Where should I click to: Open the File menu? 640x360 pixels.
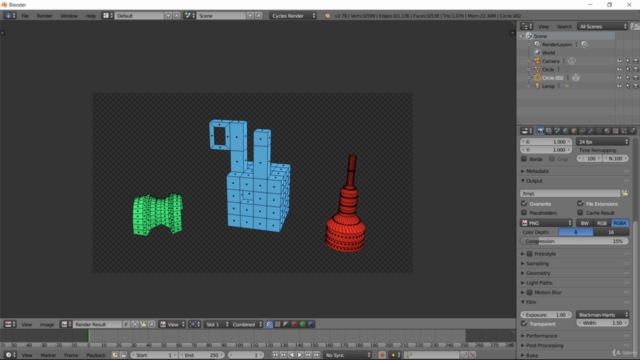tap(25, 16)
